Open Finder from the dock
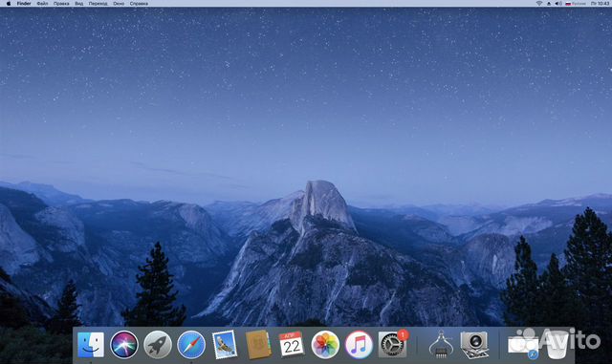Image resolution: width=612 pixels, height=364 pixels. pyautogui.click(x=91, y=345)
